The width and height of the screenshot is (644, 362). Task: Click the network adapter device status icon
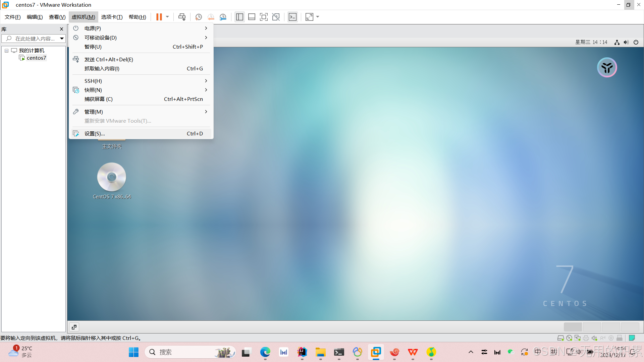coord(578,338)
